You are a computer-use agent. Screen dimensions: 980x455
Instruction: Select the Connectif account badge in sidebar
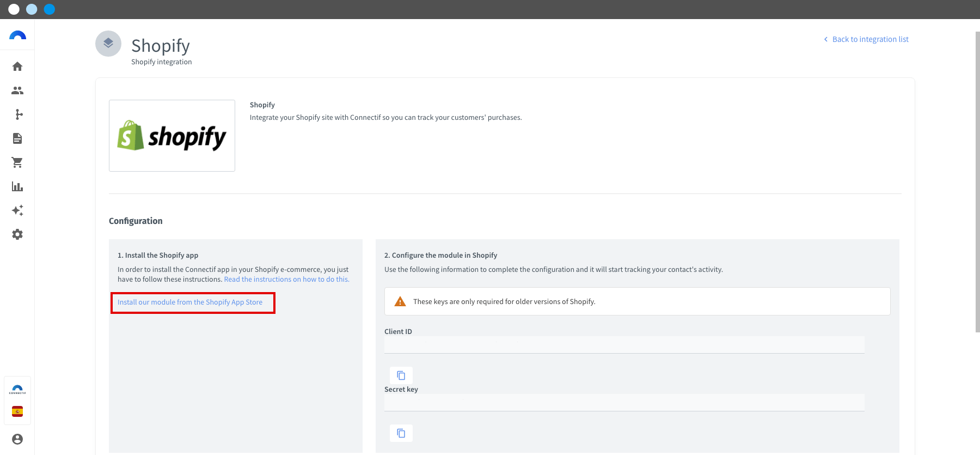click(17, 390)
